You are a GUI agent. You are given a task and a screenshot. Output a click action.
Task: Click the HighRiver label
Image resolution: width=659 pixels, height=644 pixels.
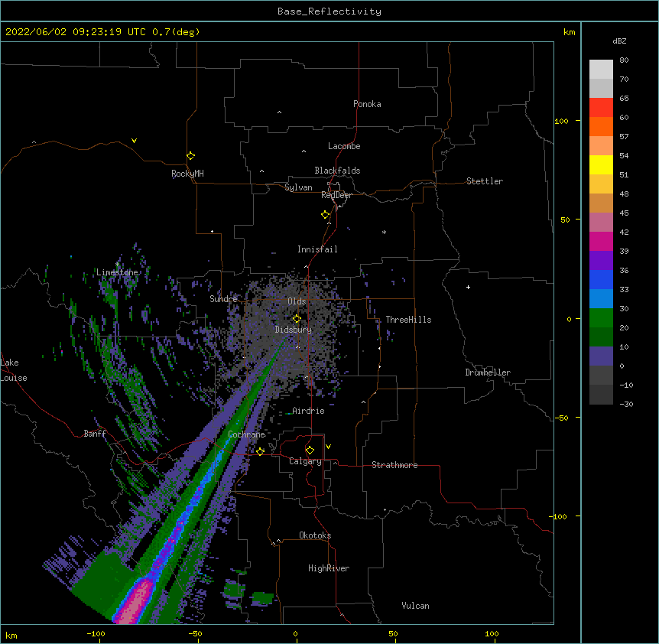329,568
